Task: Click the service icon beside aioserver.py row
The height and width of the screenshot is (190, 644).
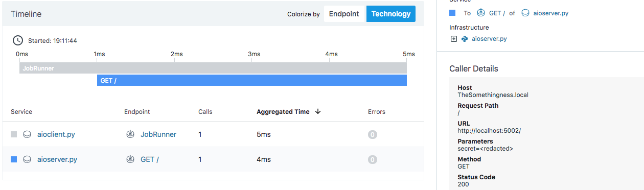Action: [28, 159]
